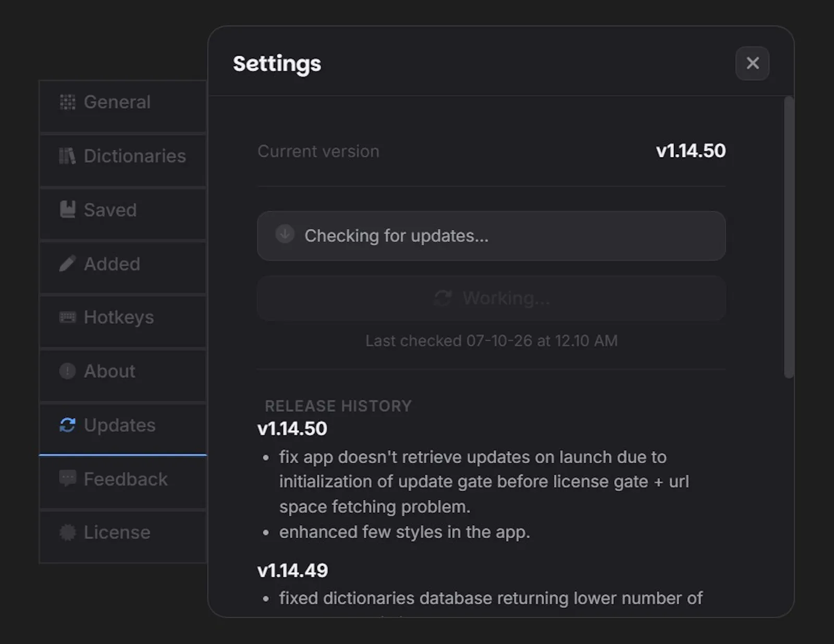834x644 pixels.
Task: Click the Current version label
Action: pos(318,152)
